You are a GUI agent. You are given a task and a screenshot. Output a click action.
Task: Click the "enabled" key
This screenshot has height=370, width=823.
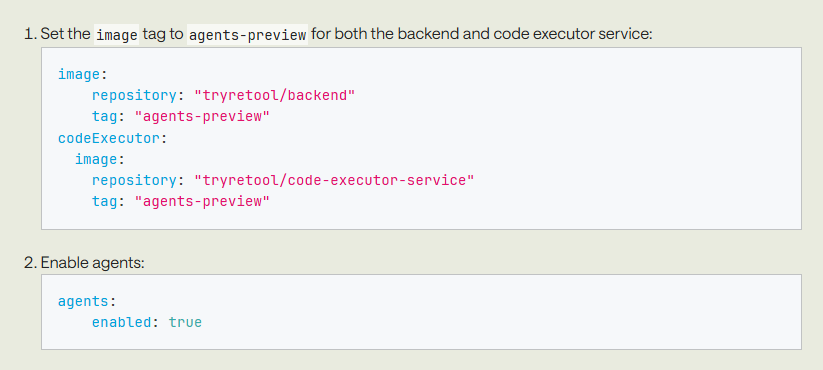[121, 322]
